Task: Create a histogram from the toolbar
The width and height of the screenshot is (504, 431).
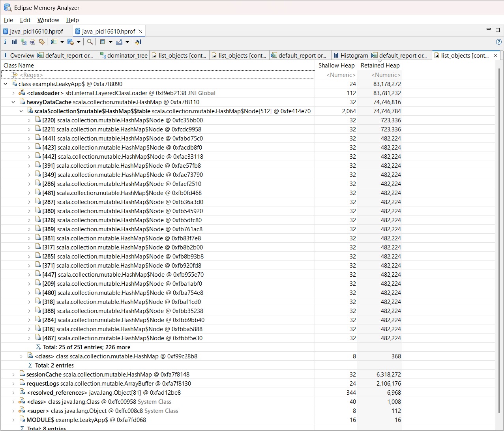Action: pos(14,42)
